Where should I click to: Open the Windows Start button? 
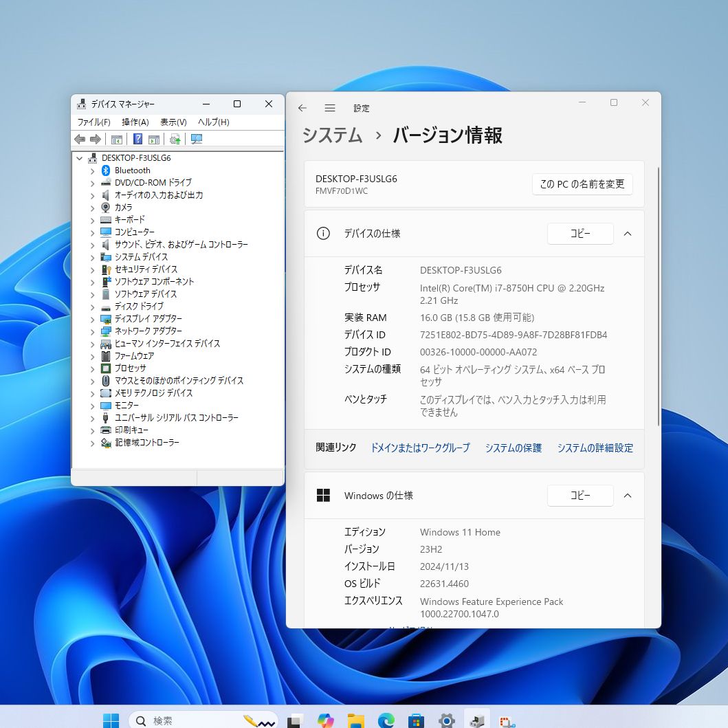(x=111, y=720)
